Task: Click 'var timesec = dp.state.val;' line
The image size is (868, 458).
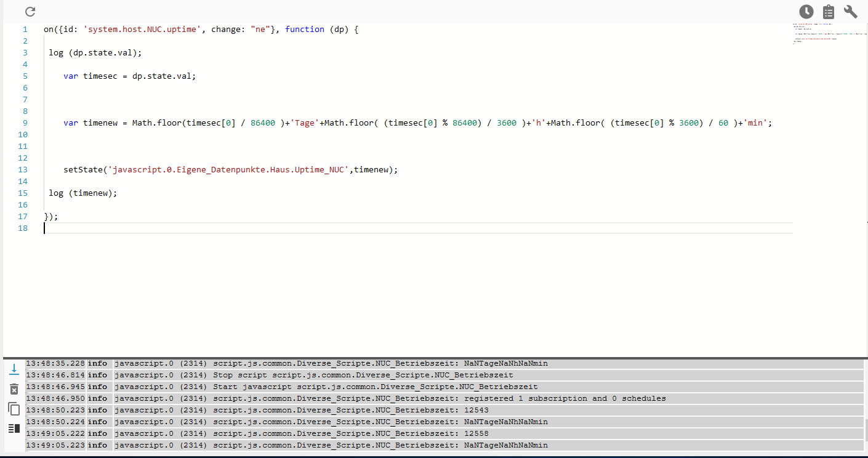Action: pyautogui.click(x=130, y=76)
